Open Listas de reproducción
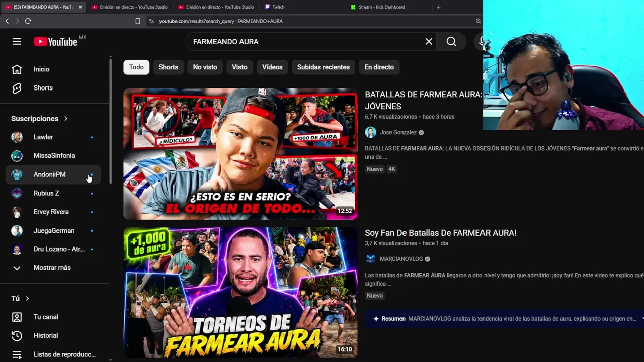Image resolution: width=644 pixels, height=362 pixels. coord(53,354)
